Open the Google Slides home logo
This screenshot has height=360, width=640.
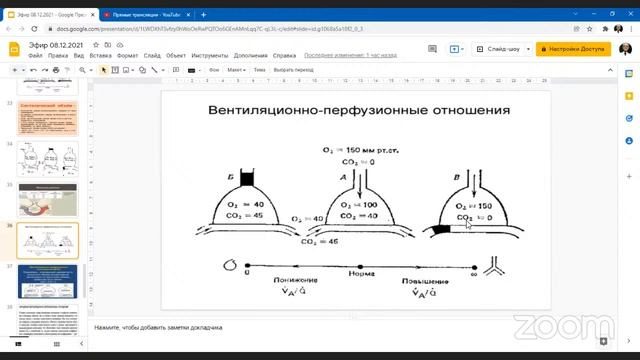14,49
